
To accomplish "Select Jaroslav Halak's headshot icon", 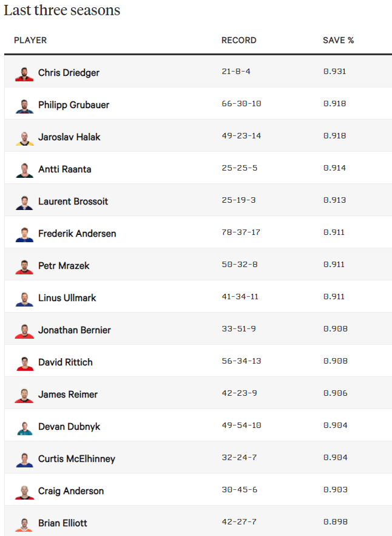I will pyautogui.click(x=24, y=138).
